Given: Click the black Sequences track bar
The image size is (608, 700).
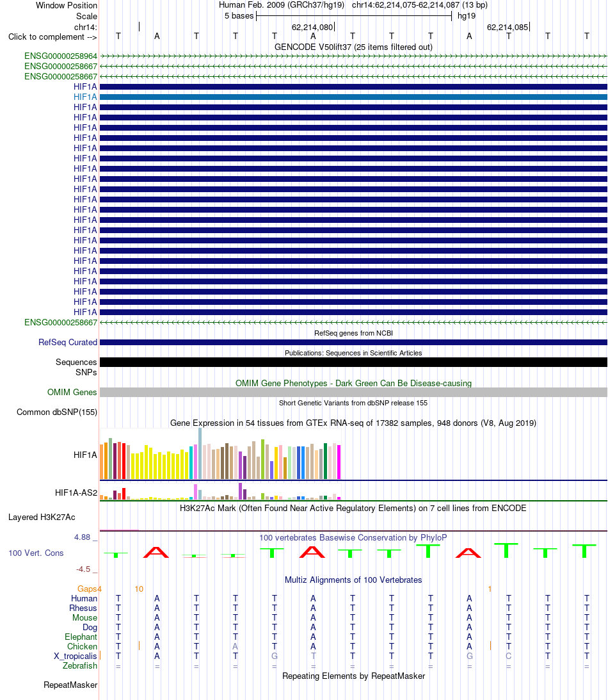Looking at the screenshot, I should 353,362.
